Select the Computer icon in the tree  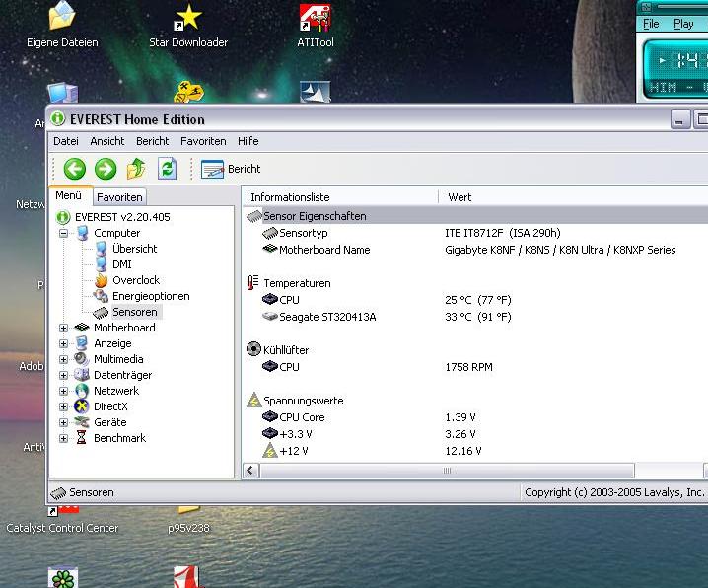tap(82, 233)
